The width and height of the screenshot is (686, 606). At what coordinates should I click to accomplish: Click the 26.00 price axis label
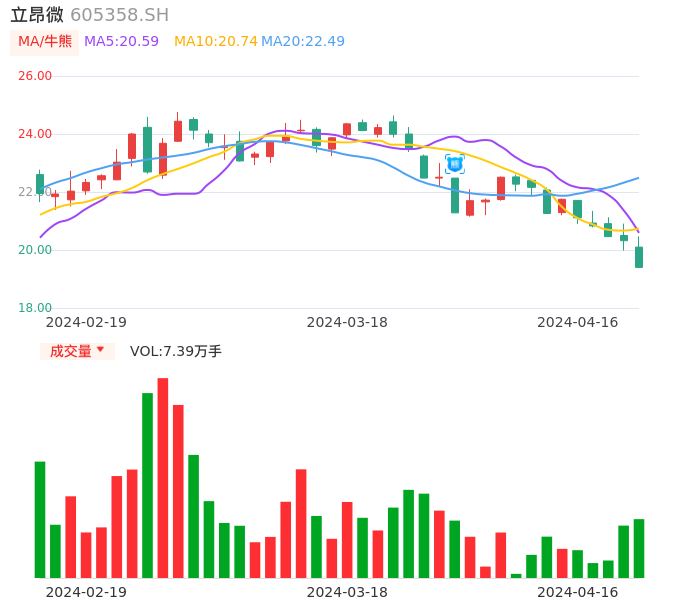click(x=35, y=76)
